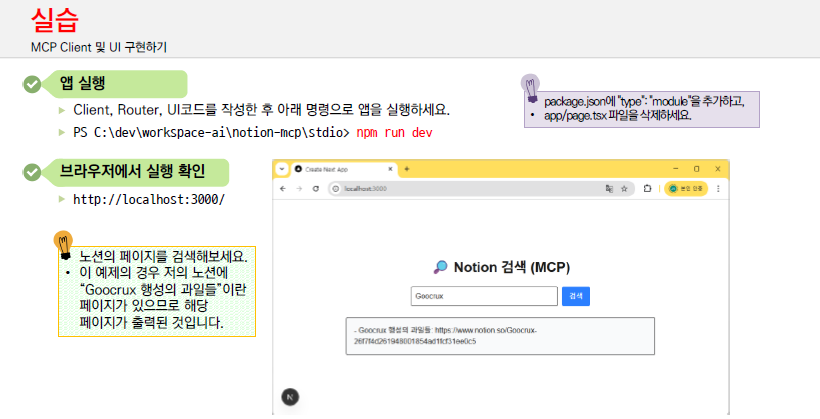The height and width of the screenshot is (419, 820).
Task: Click the http://localhost:3000/ text
Action: point(149,199)
